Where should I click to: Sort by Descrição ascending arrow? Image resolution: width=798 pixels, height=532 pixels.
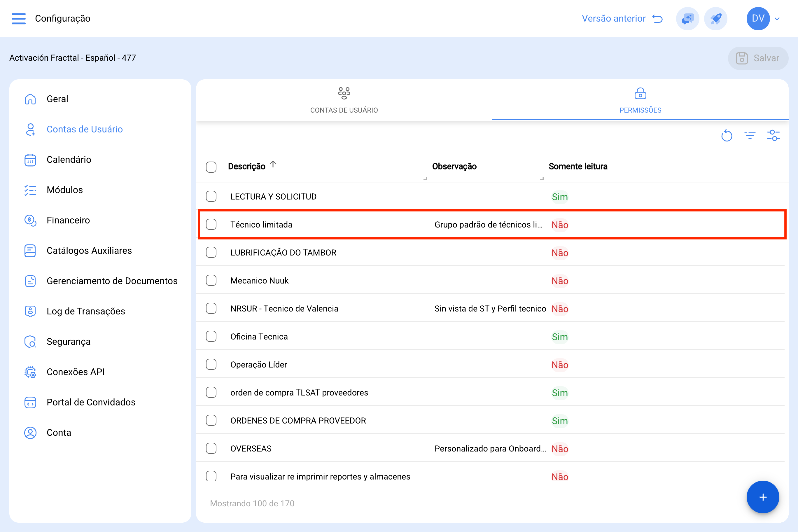(x=273, y=164)
